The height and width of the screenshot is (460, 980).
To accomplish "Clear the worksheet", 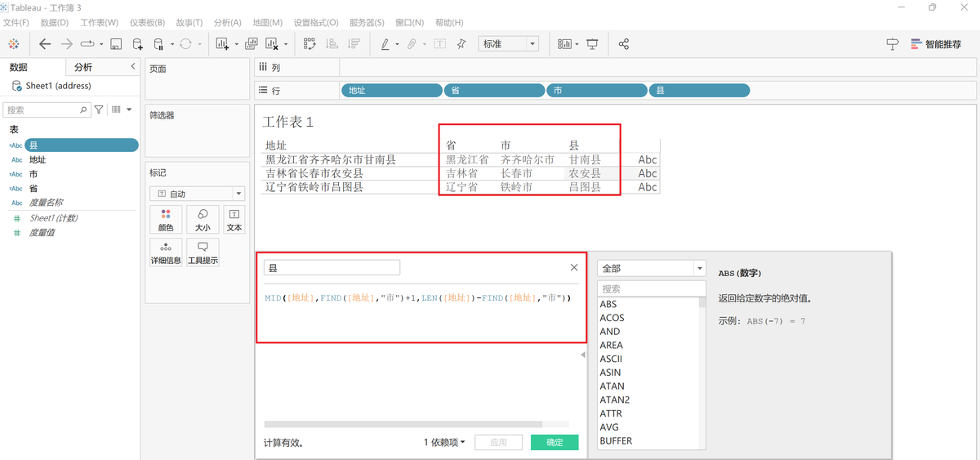I will coord(272,44).
